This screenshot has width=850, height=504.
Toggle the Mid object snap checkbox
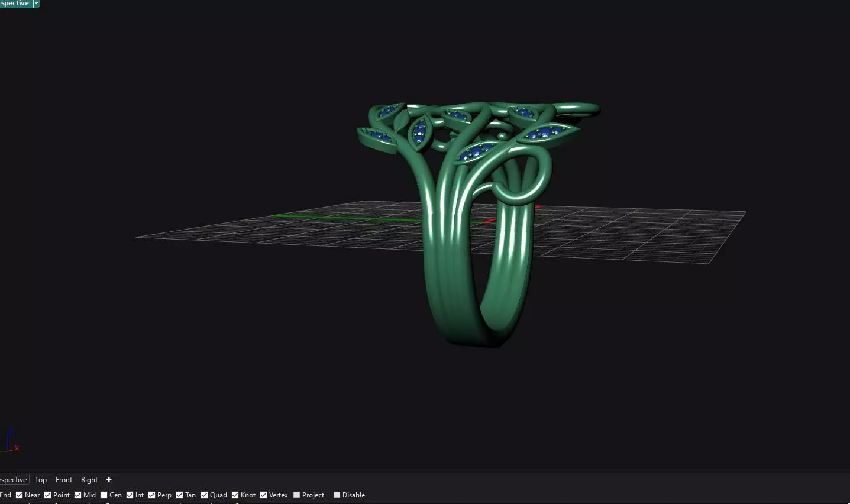click(78, 495)
